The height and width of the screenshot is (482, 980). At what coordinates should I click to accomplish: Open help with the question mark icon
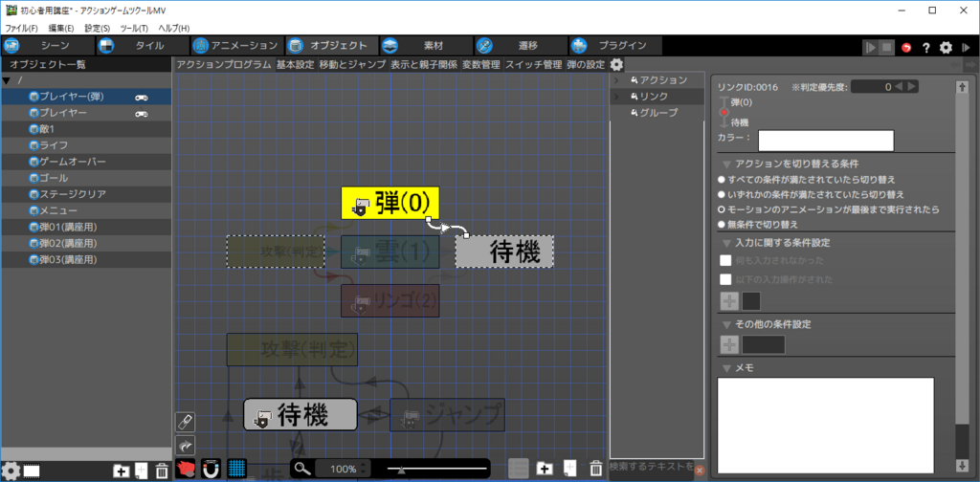point(926,48)
